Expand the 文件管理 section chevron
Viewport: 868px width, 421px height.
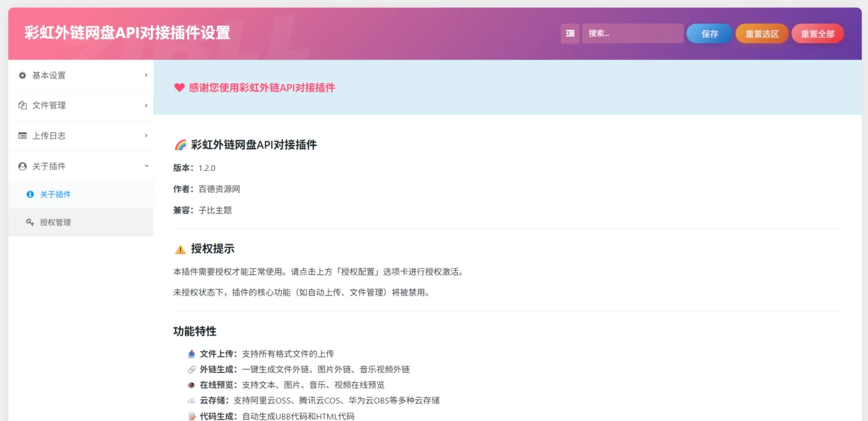(146, 105)
